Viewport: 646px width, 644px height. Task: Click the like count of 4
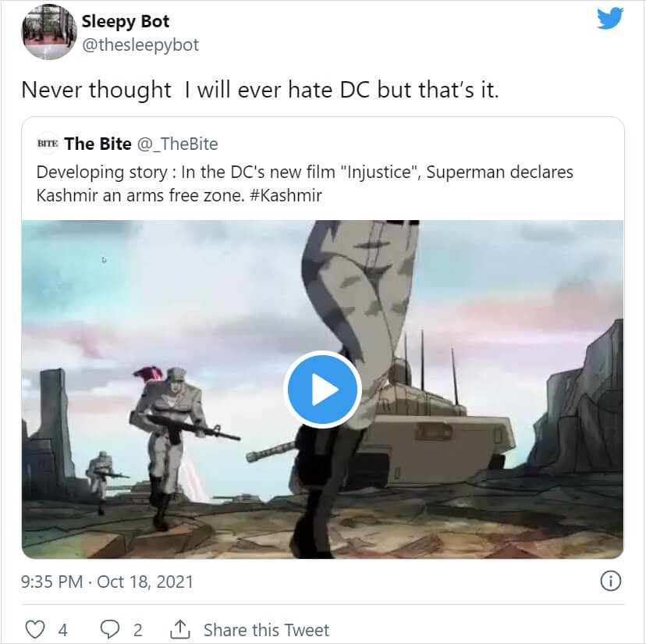62,630
